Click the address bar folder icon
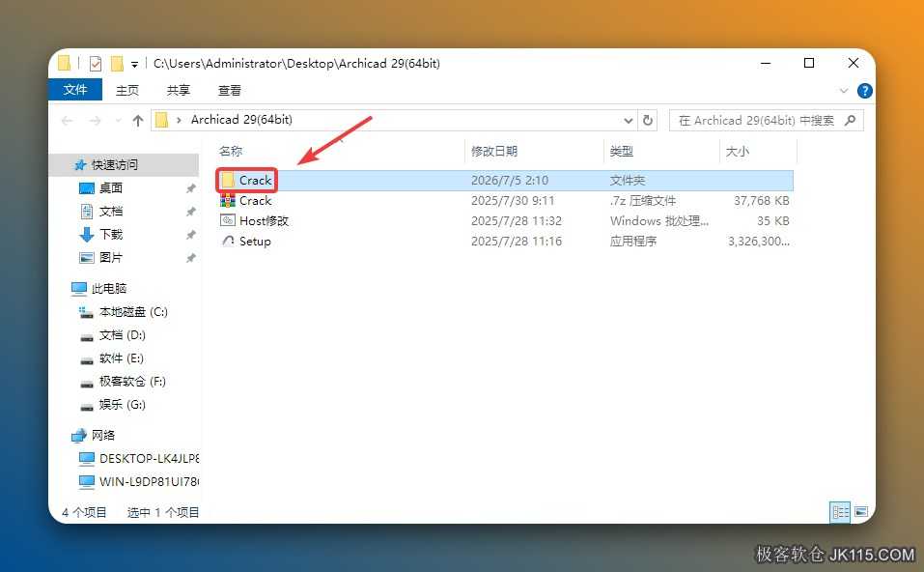924x572 pixels. [x=161, y=121]
